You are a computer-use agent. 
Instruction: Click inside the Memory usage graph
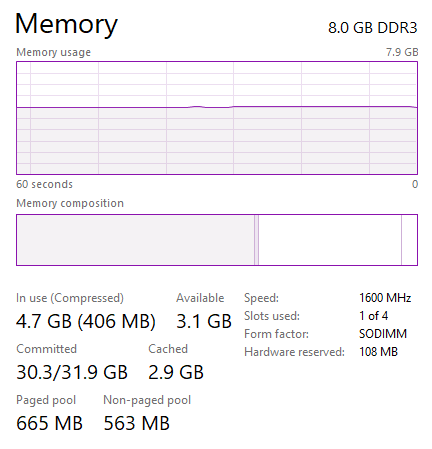click(217, 118)
